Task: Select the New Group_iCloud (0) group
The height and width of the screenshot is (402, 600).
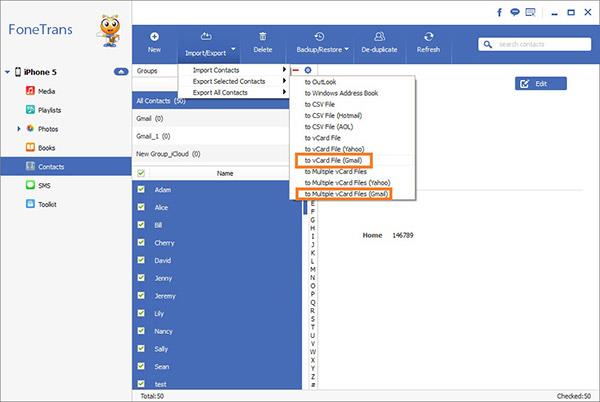Action: tap(210, 154)
